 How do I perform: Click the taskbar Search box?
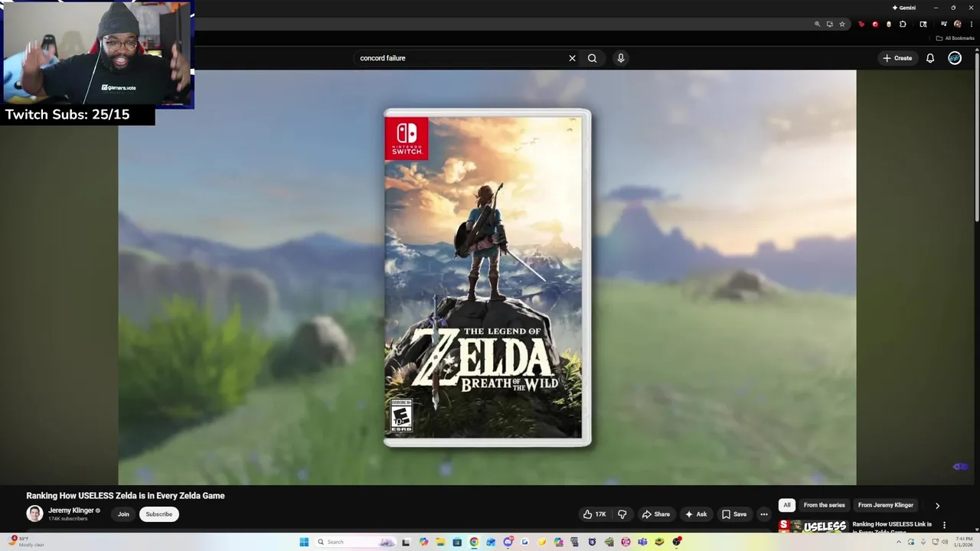click(354, 542)
